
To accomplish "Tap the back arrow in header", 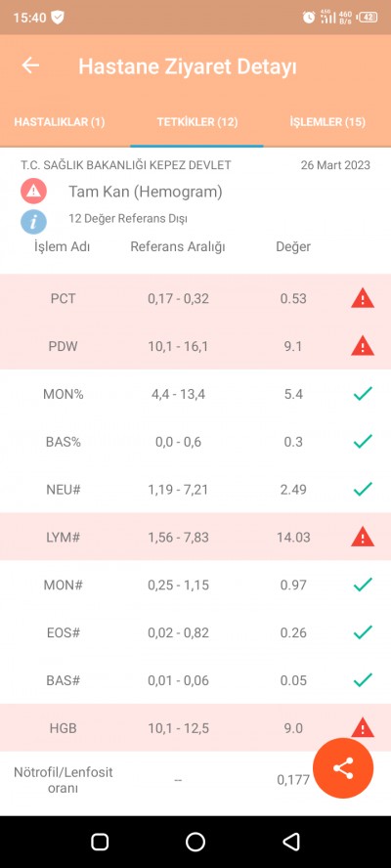I will [30, 65].
